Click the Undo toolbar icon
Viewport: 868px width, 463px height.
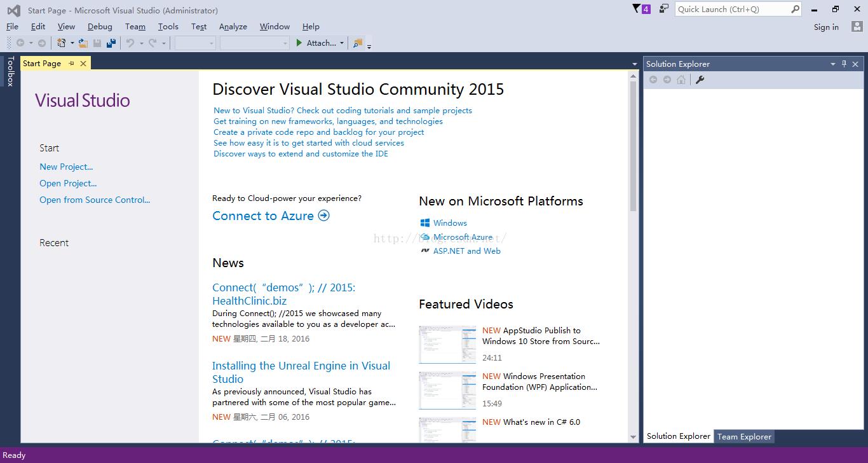(x=130, y=43)
